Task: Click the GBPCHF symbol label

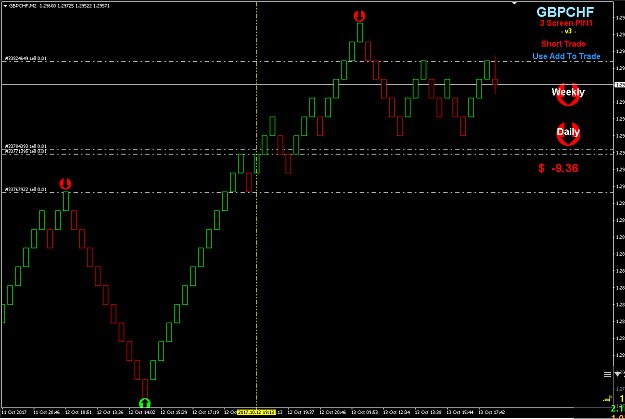Action: tap(565, 12)
